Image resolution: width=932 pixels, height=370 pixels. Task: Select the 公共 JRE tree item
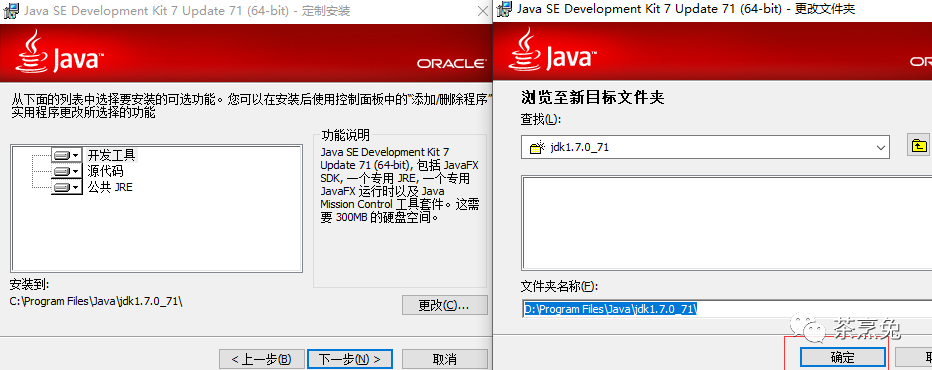(111, 187)
